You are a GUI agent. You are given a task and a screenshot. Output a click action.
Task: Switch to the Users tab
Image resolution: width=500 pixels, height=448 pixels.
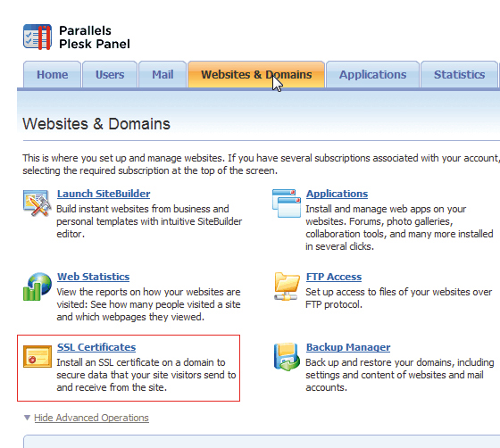click(110, 74)
